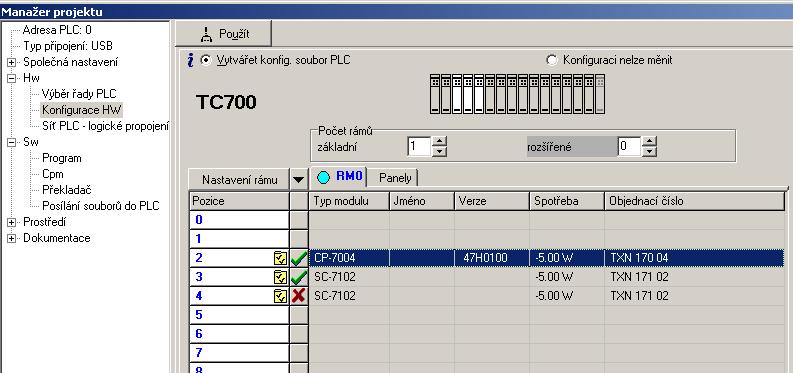Select Síť PLC - logické propojení item
The width and height of the screenshot is (793, 373).
pyautogui.click(x=105, y=126)
